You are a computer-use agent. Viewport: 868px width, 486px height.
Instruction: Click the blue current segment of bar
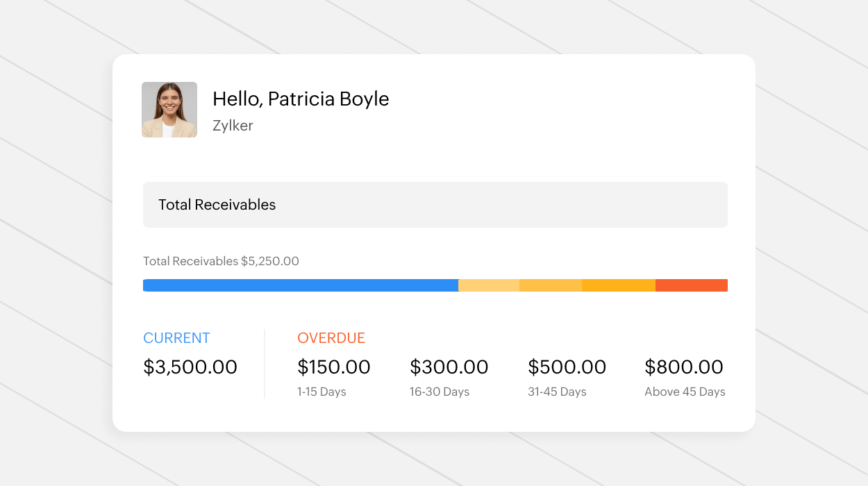point(300,285)
